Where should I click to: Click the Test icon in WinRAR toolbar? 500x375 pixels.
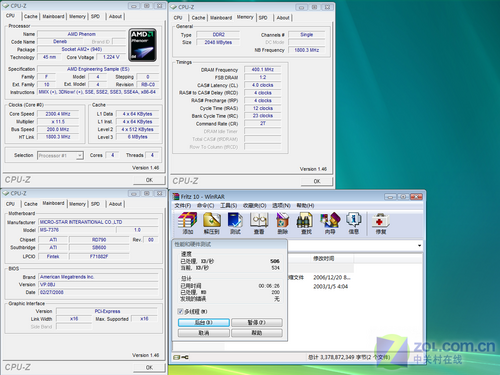[x=235, y=223]
